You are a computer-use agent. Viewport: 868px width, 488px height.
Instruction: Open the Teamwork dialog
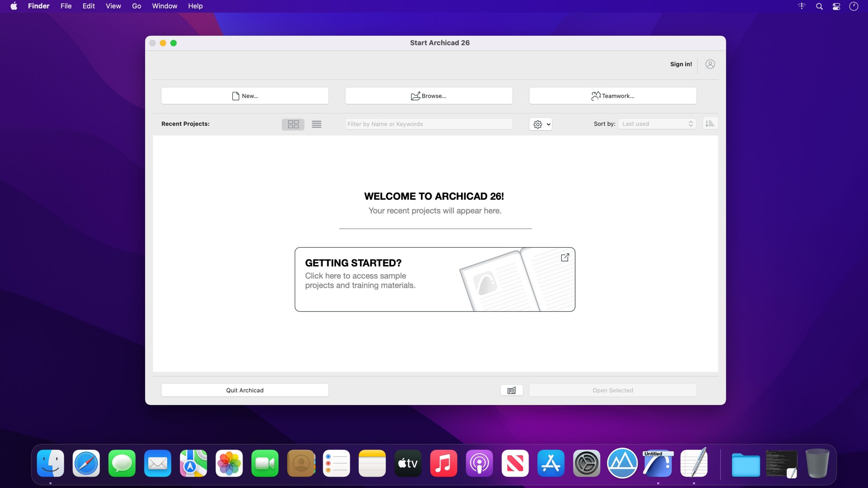pos(613,96)
